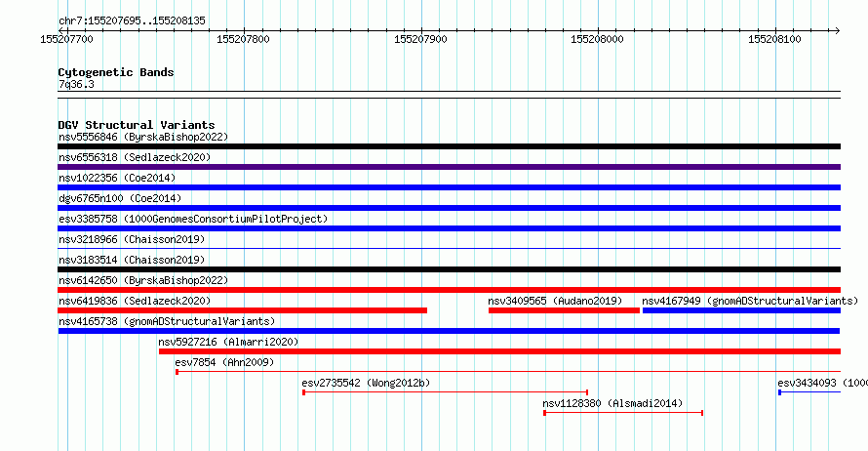The width and height of the screenshot is (868, 451).
Task: Select the red bar under nsv3409565
Action: coord(564,310)
